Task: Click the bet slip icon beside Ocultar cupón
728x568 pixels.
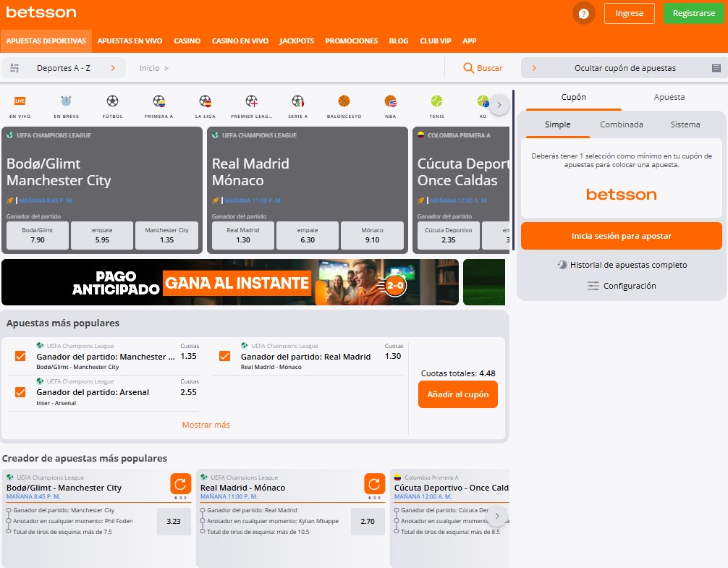Action: (x=716, y=68)
